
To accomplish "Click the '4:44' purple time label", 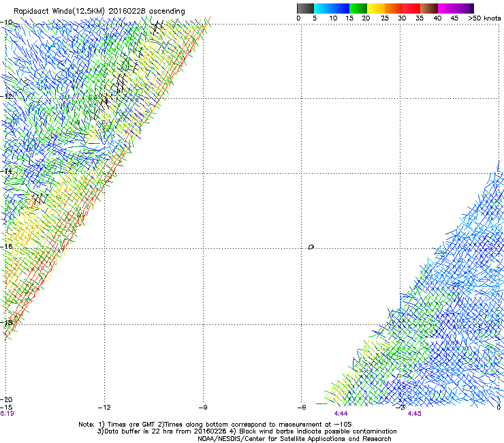I will [x=341, y=414].
